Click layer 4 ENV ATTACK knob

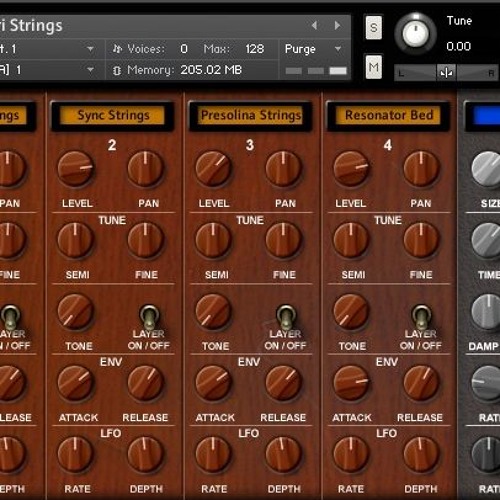pyautogui.click(x=351, y=383)
